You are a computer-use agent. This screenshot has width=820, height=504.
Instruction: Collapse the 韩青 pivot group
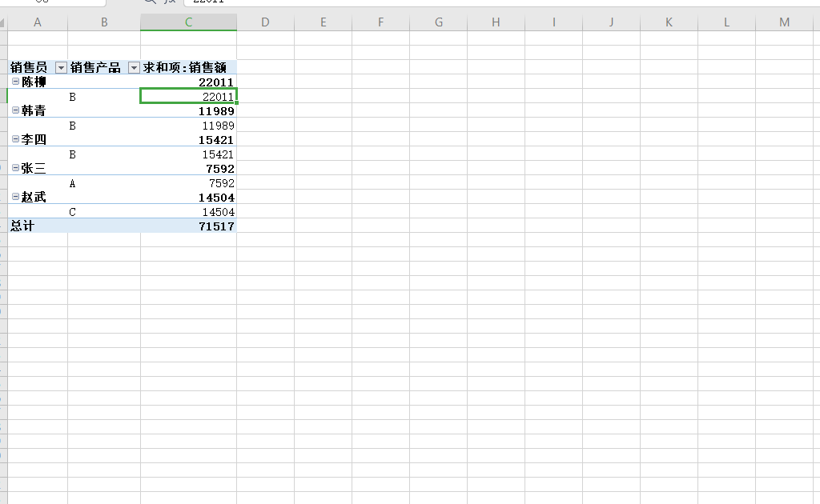[x=15, y=110]
